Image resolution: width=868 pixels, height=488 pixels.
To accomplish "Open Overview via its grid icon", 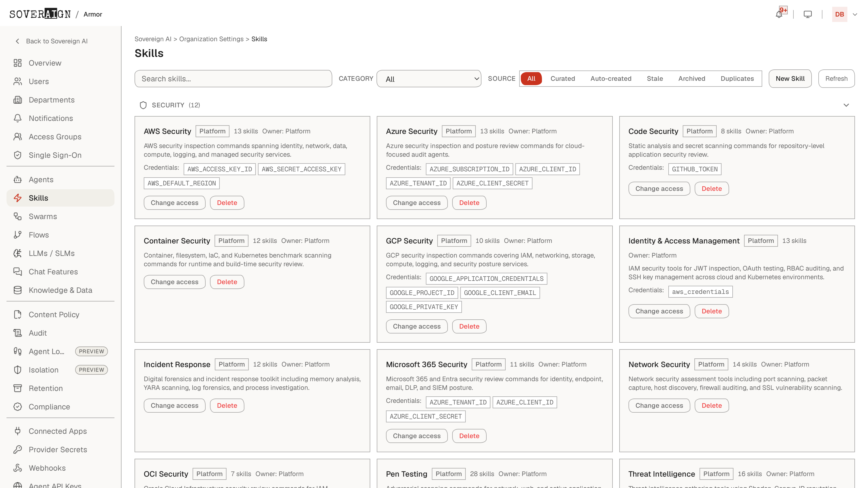I will pyautogui.click(x=18, y=63).
